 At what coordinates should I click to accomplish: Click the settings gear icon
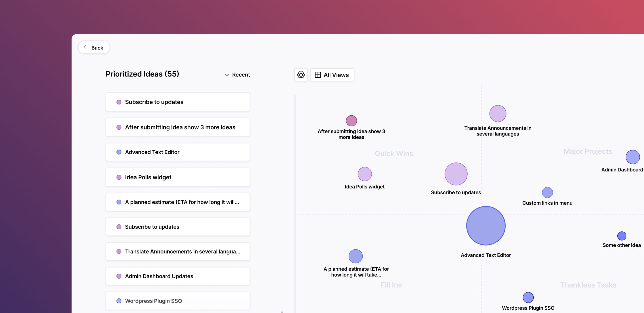click(x=301, y=75)
